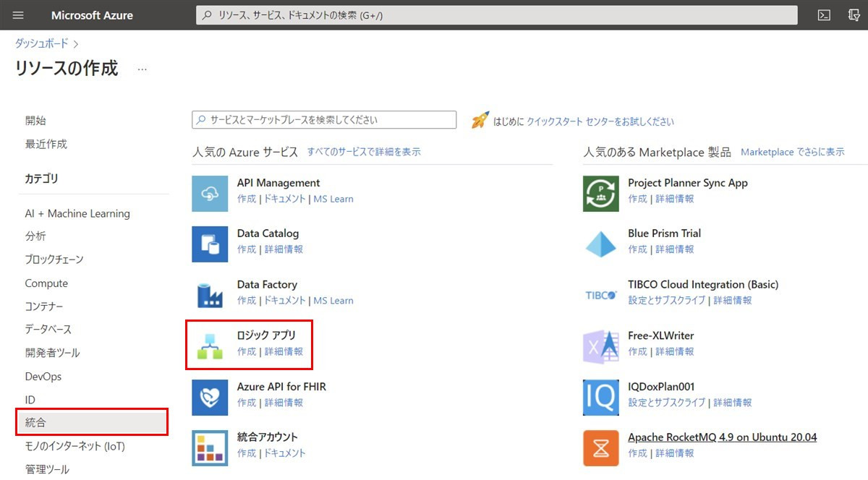Select the ブロックチェーン category
The height and width of the screenshot is (480, 868).
tap(54, 259)
